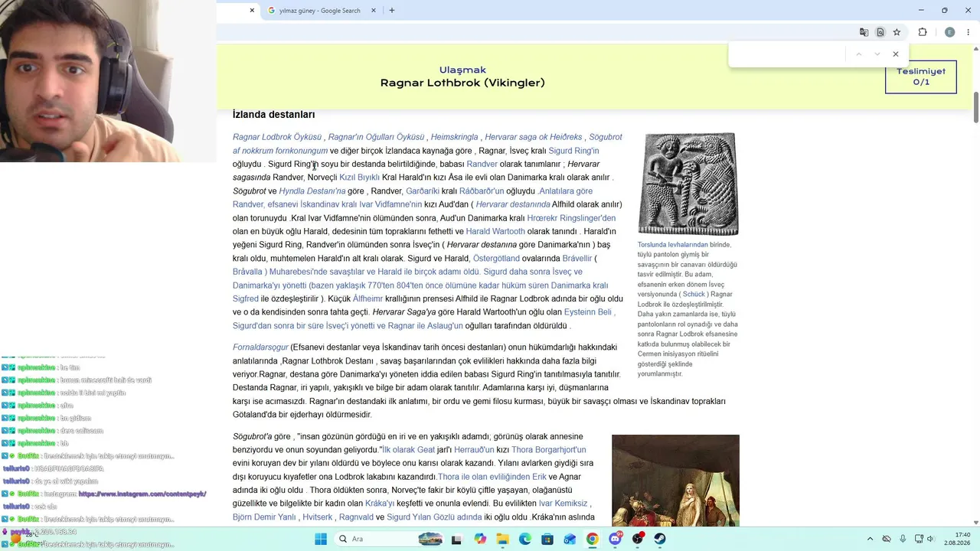Click the Randver link
Viewport: 980px width, 551px height.
pos(482,165)
